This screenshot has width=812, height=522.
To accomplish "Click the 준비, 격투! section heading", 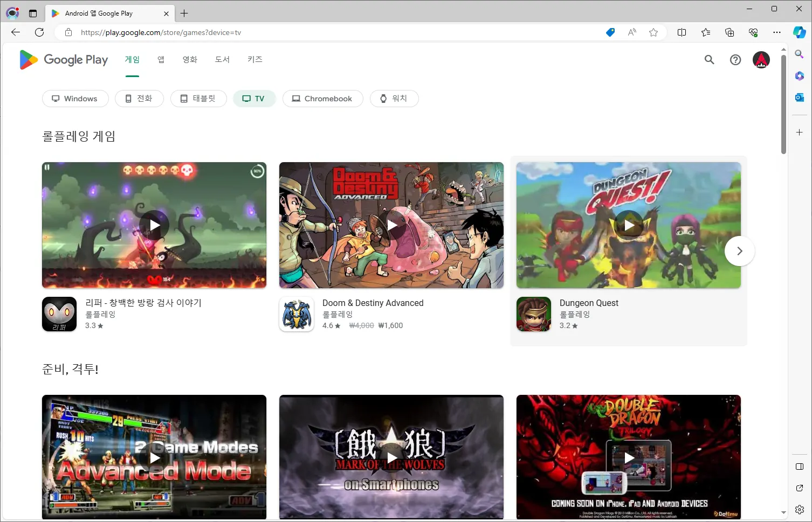I will 70,369.
